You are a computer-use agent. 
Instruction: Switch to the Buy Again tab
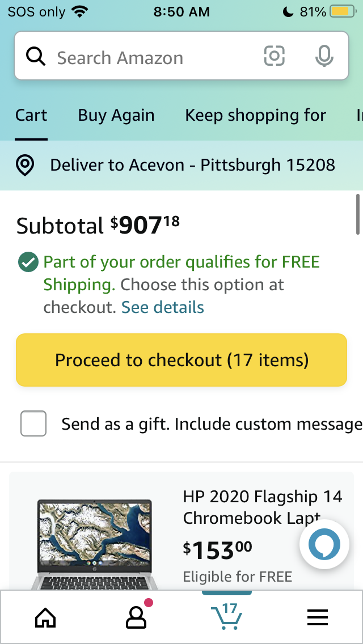click(x=116, y=115)
